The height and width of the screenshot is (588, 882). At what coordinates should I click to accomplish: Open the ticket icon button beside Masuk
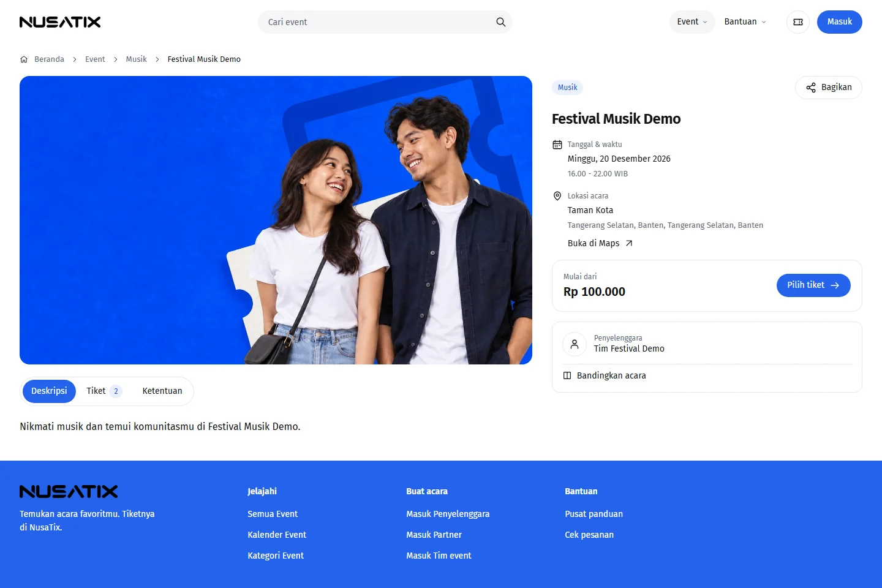797,22
